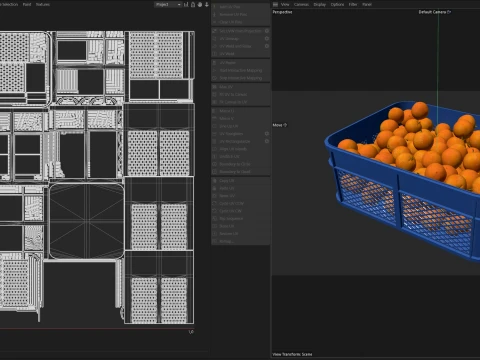Click View Transform Scene status text
Image resolution: width=480 pixels, height=360 pixels.
tap(292, 354)
